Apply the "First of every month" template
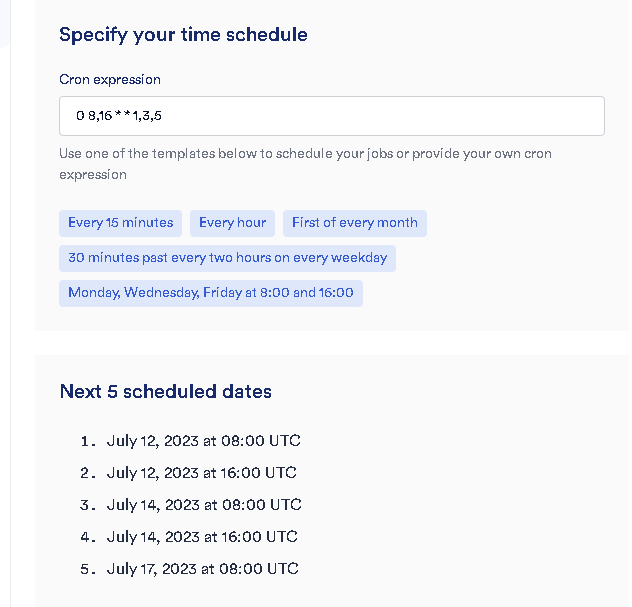This screenshot has width=632, height=607. click(355, 223)
